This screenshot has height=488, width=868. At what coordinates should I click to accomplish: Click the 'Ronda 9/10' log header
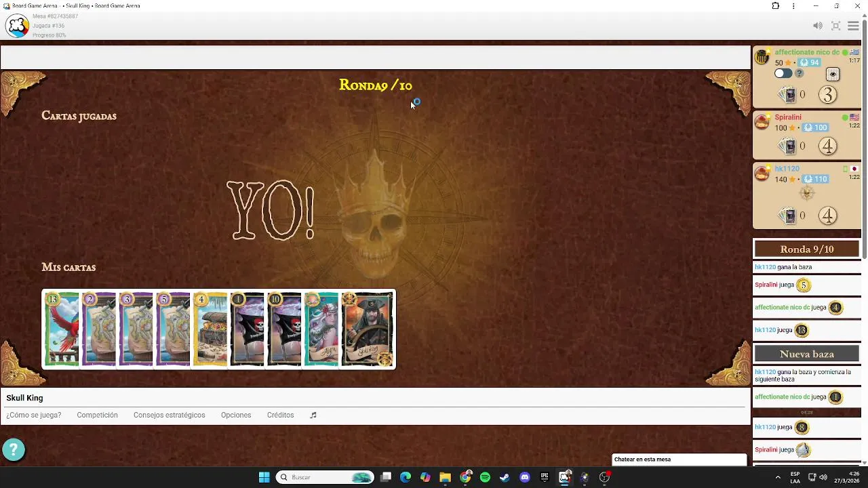[807, 249]
